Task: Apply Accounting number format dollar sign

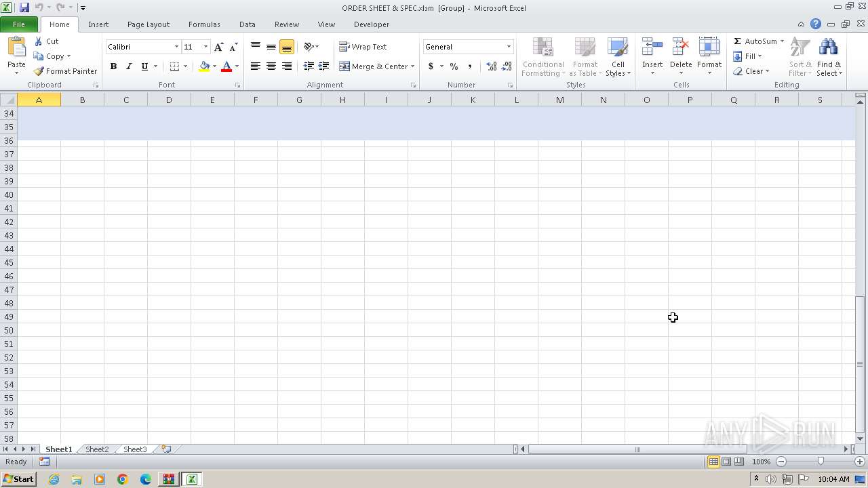Action: (431, 66)
